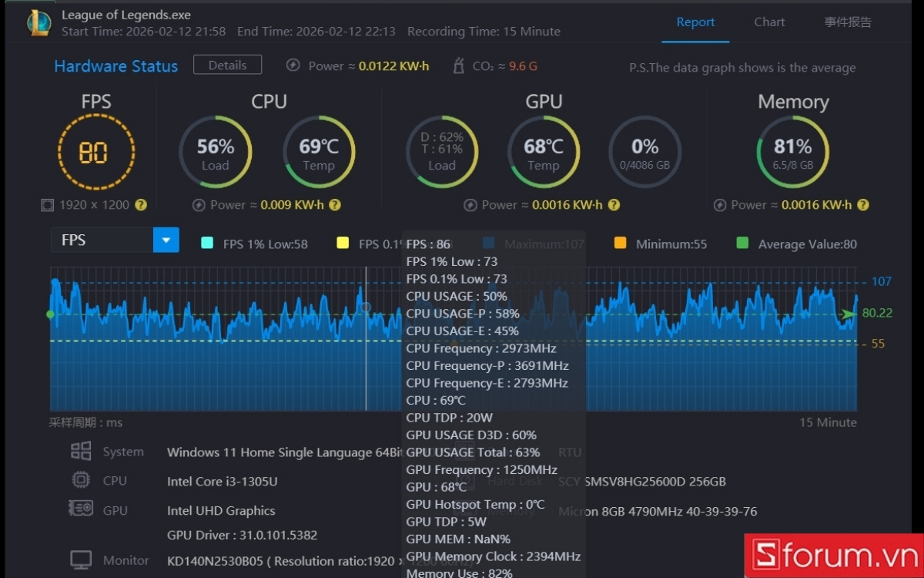
Task: Click the help icon next to CPU power
Action: [x=335, y=205]
